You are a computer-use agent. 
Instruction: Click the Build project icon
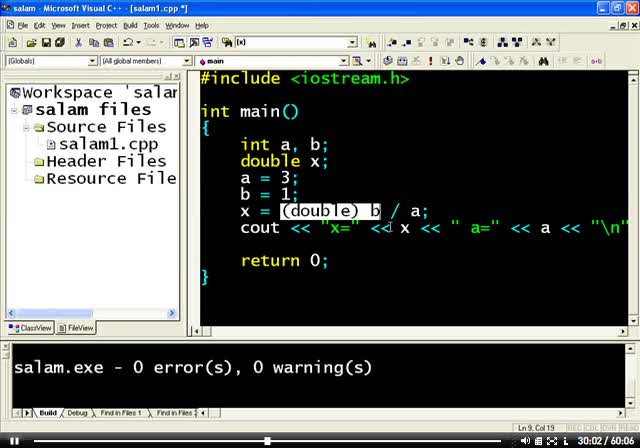click(x=402, y=61)
